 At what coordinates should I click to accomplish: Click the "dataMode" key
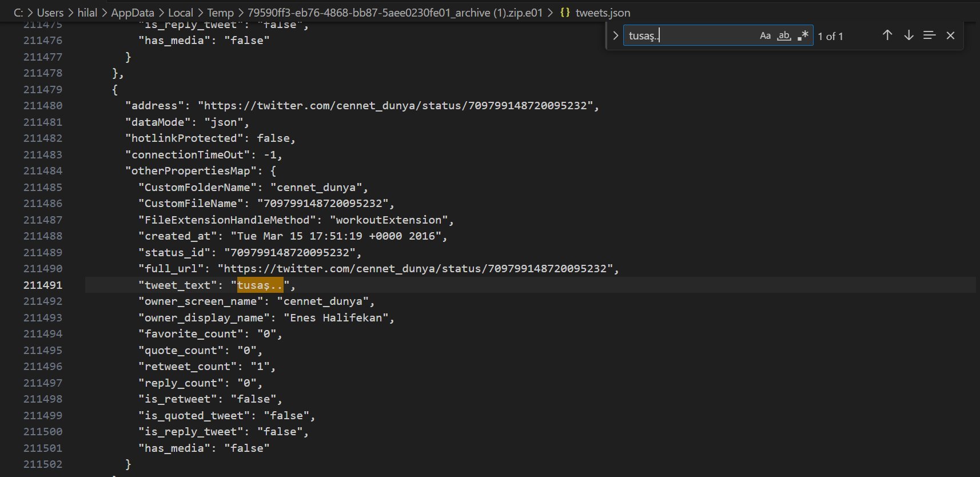[158, 122]
